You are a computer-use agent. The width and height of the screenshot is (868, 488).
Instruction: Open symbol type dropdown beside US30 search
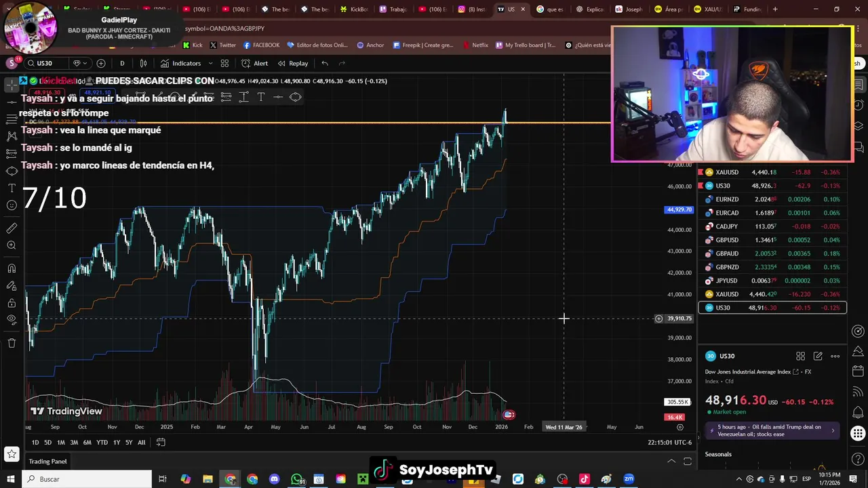tap(79, 63)
